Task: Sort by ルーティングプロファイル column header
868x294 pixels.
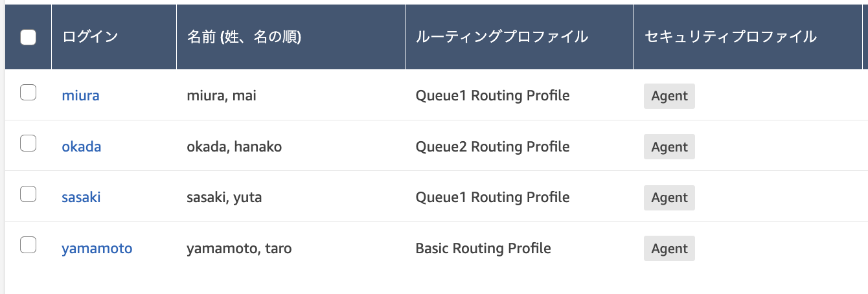Action: coord(501,37)
